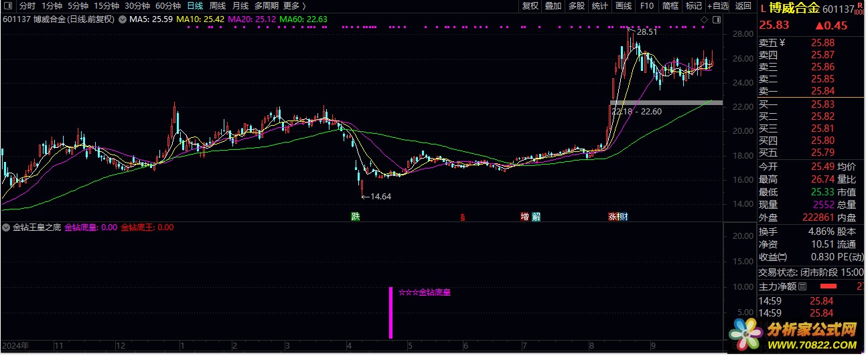Open the 统计 statistics tool
868x356 pixels.
599,5
